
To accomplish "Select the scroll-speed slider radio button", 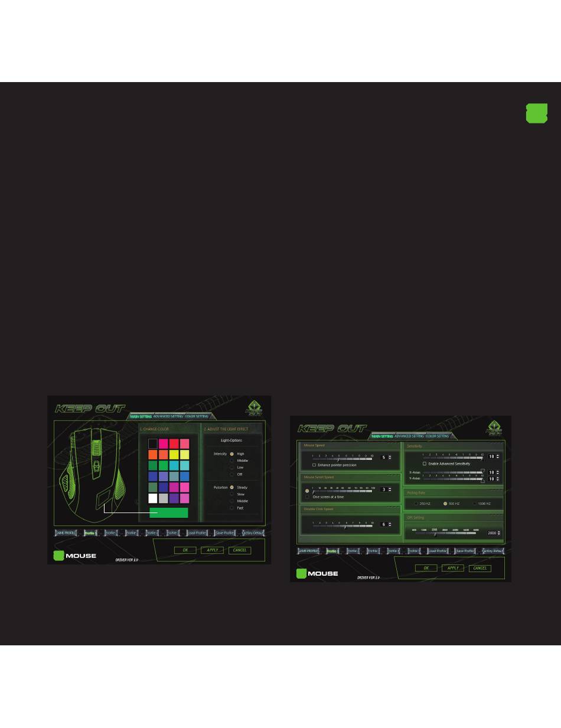I will point(307,490).
